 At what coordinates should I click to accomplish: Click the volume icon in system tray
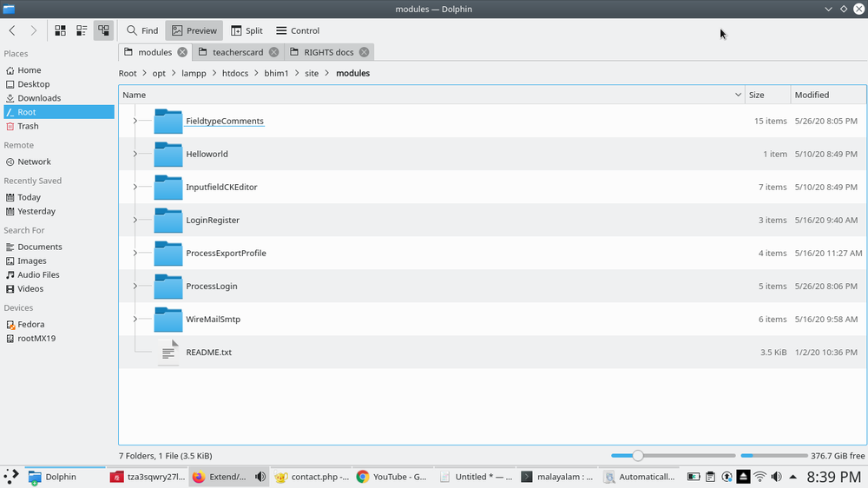click(776, 477)
